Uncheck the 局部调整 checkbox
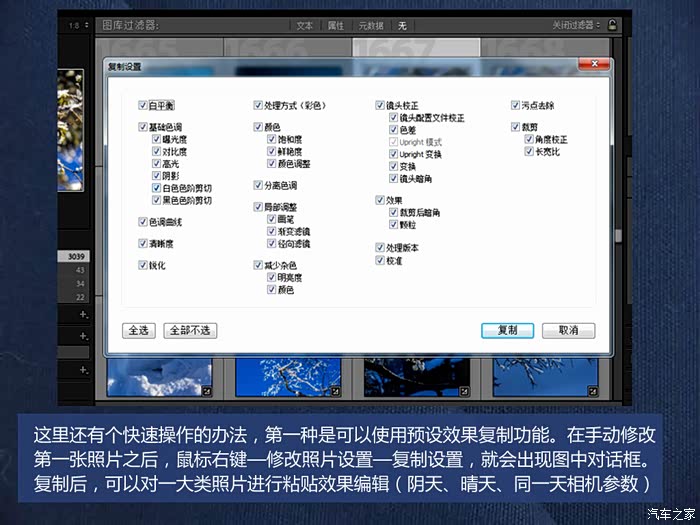This screenshot has height=525, width=700. pos(258,207)
